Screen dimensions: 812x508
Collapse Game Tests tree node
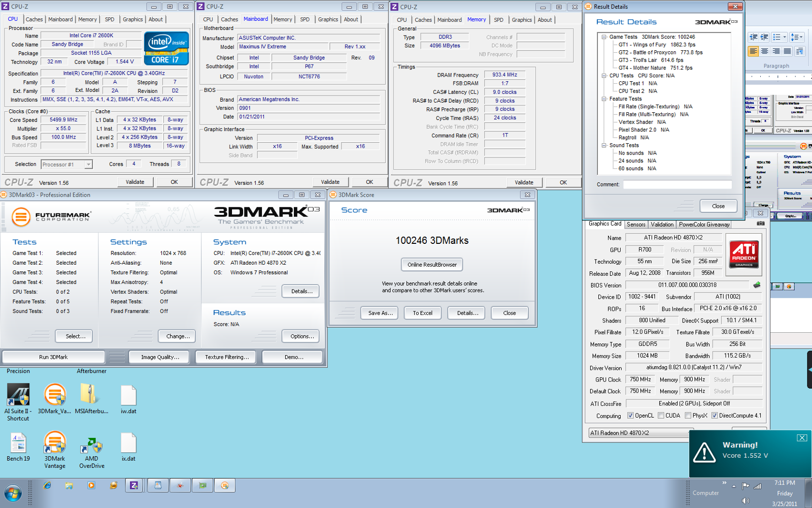pos(604,37)
